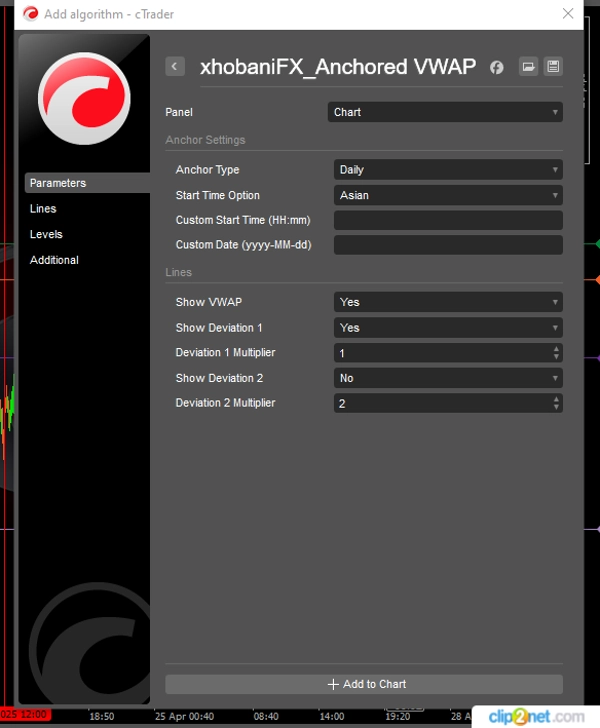
Task: Click the 25 Apr 00:40 time axis label
Action: 184,716
